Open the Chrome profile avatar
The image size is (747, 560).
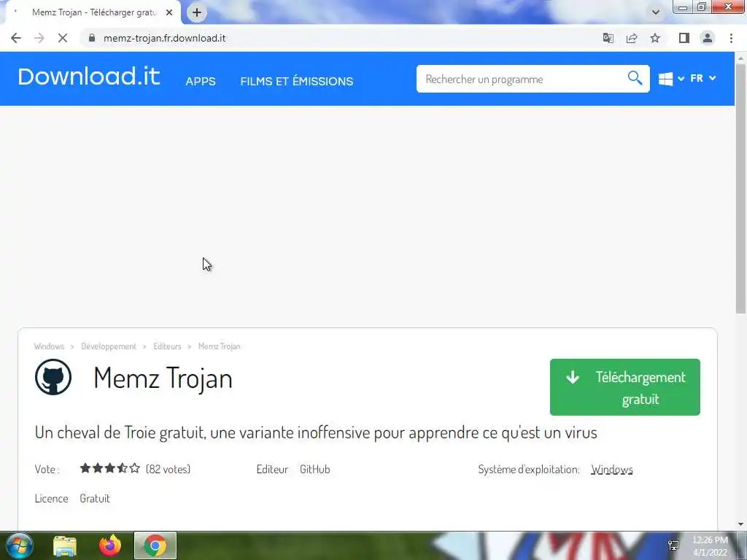point(708,38)
